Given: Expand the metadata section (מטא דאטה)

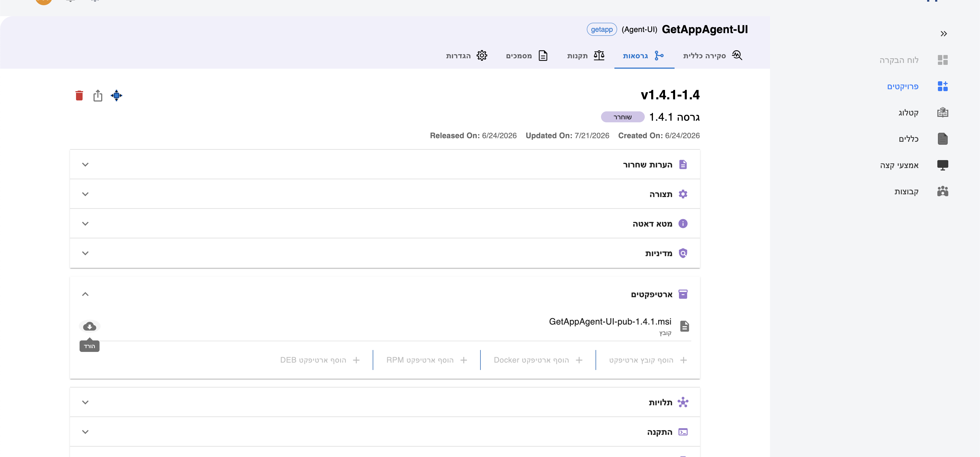Looking at the screenshot, I should (85, 224).
